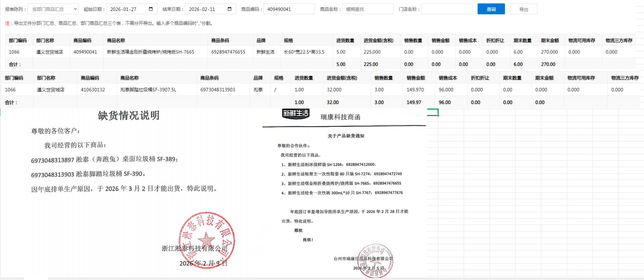Select the 淞泰脚踏垃圾桶SF-3907.5L product name cell
Image resolution: width=644 pixels, height=280 pixels.
tap(148, 90)
